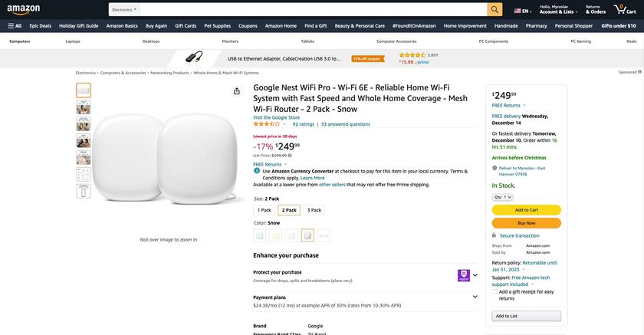Click the share icon beside the product image
644x335 pixels.
237,90
